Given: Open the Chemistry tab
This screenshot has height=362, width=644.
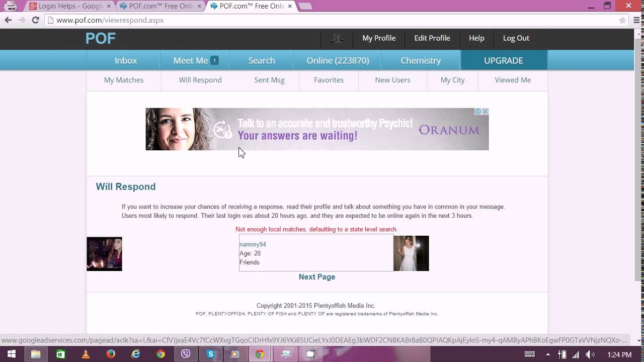Looking at the screenshot, I should coord(421,60).
